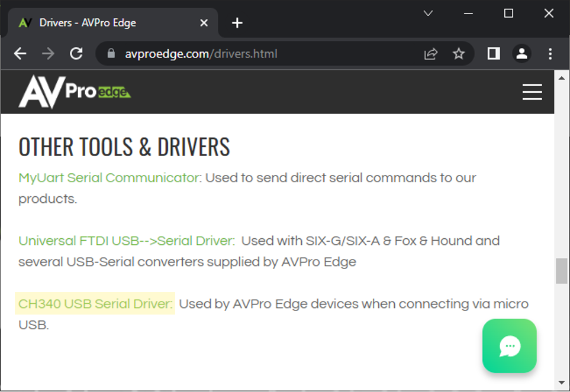Open the site hamburger menu
The width and height of the screenshot is (570, 392).
pyautogui.click(x=532, y=92)
